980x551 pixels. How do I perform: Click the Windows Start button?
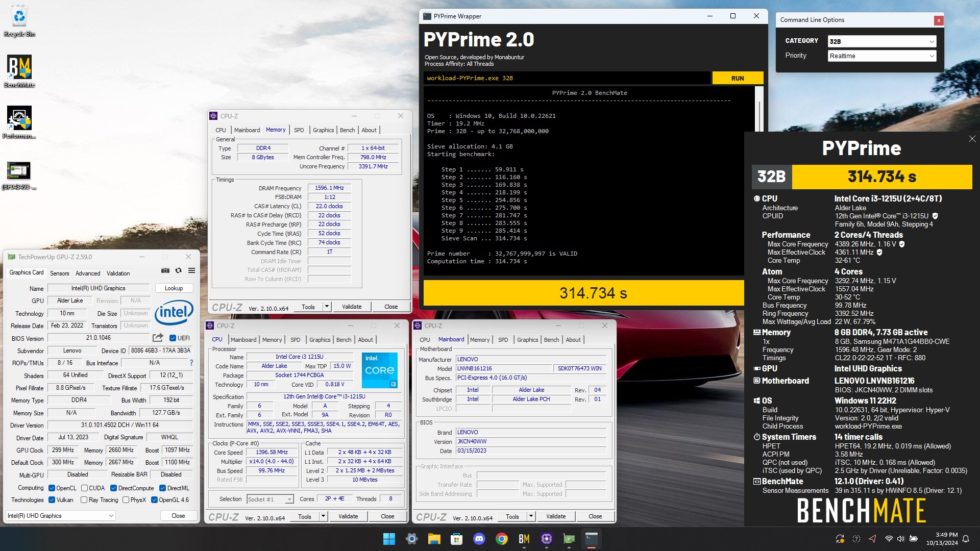click(389, 539)
